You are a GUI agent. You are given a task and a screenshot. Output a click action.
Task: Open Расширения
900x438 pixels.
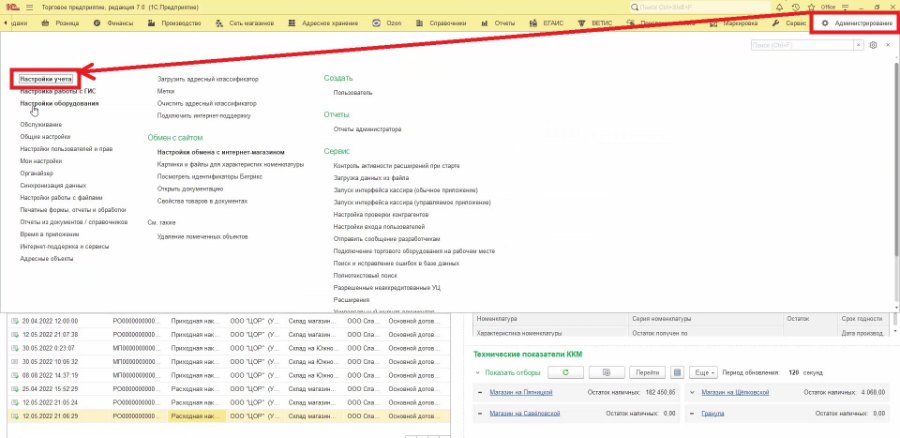pos(351,300)
